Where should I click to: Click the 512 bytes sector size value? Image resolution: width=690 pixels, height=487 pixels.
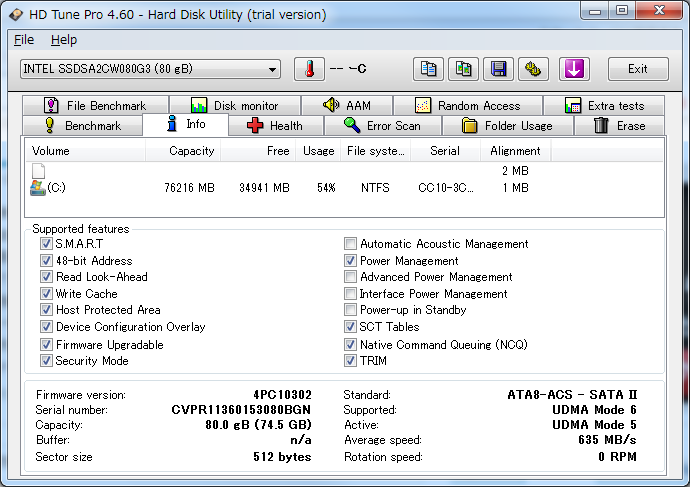click(x=282, y=457)
